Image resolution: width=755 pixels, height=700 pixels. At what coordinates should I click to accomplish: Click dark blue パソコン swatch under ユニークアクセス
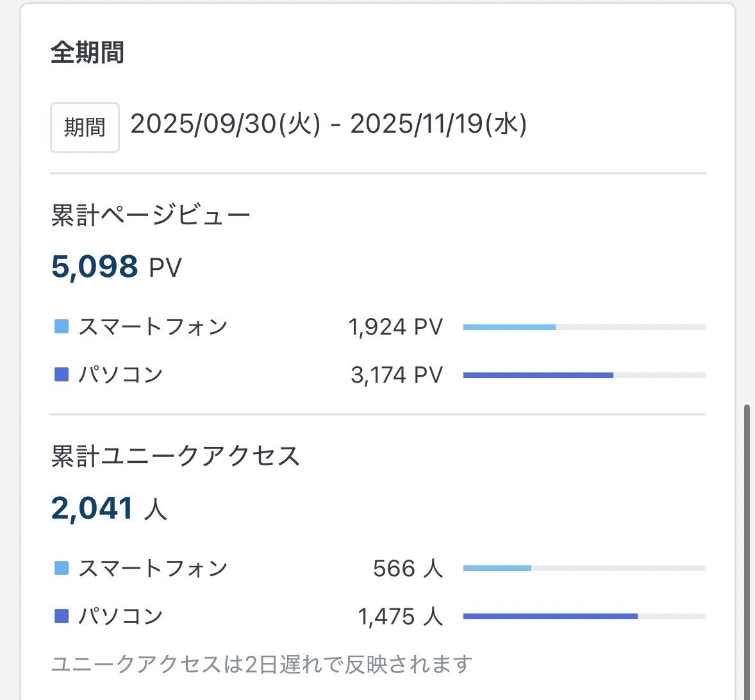pyautogui.click(x=62, y=616)
